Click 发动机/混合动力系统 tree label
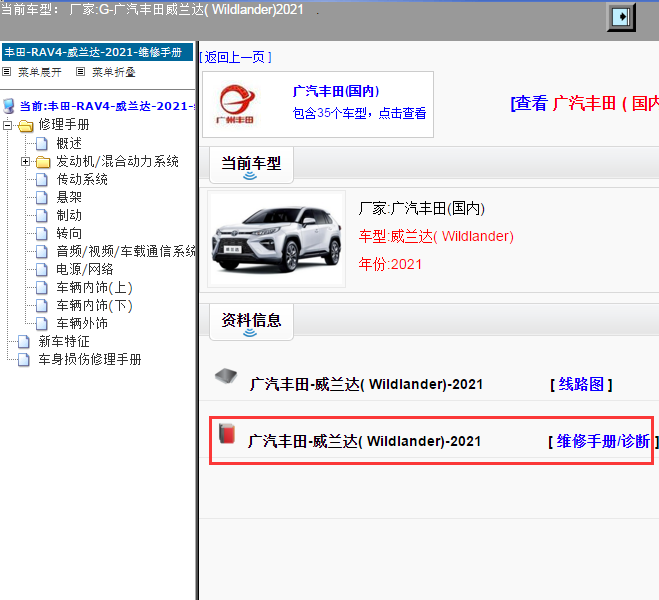659x600 pixels. [x=117, y=162]
